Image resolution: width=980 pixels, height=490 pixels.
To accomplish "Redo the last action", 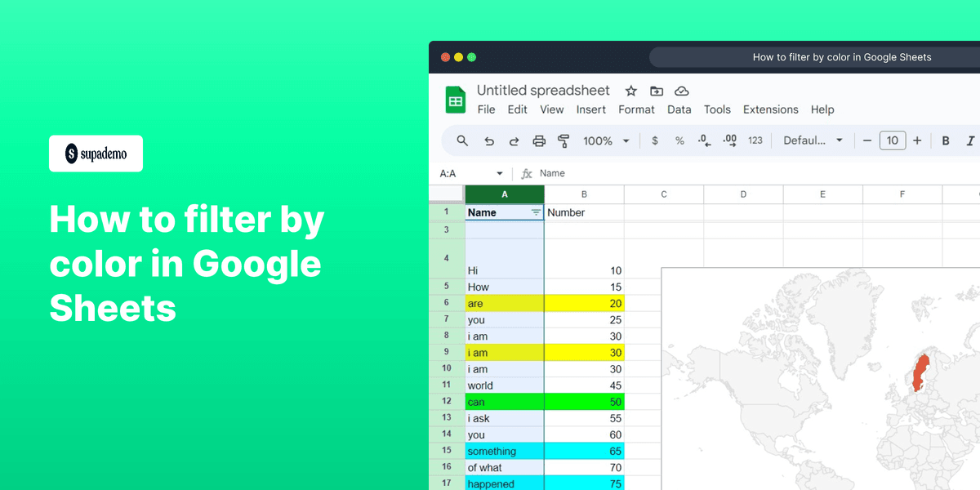I will tap(514, 140).
